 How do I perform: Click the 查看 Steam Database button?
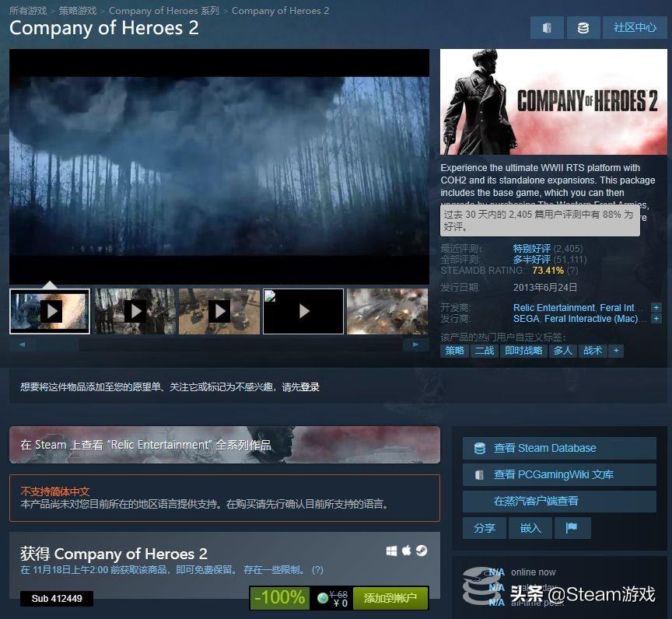(558, 448)
